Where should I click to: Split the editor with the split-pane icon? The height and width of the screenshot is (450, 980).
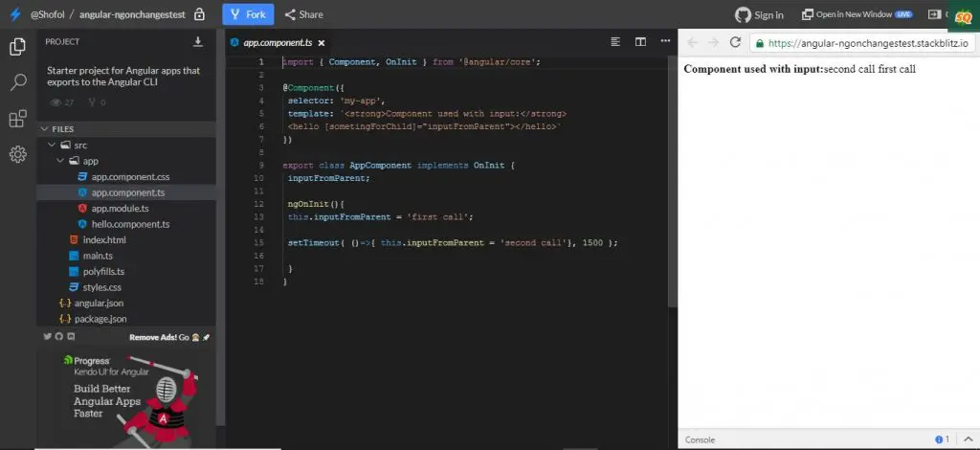[640, 42]
